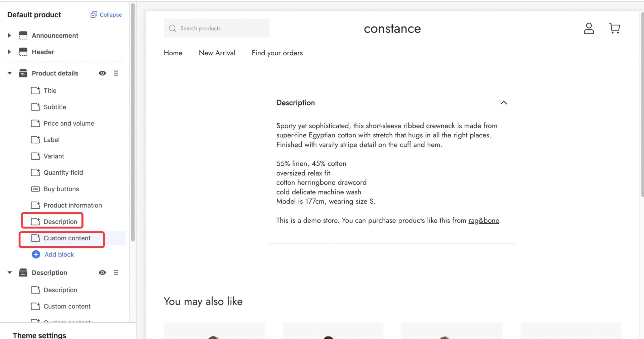644x339 pixels.
Task: Open the user account icon
Action: (x=589, y=28)
